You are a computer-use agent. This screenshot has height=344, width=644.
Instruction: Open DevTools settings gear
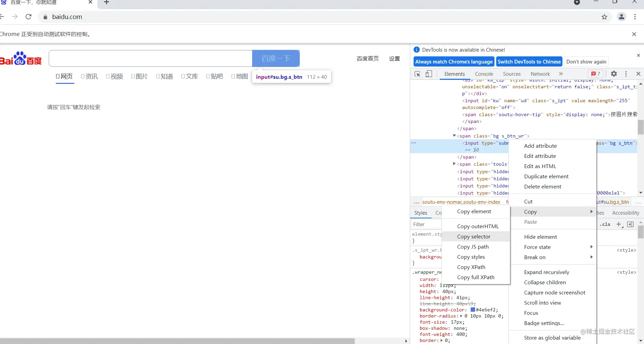[x=614, y=74]
